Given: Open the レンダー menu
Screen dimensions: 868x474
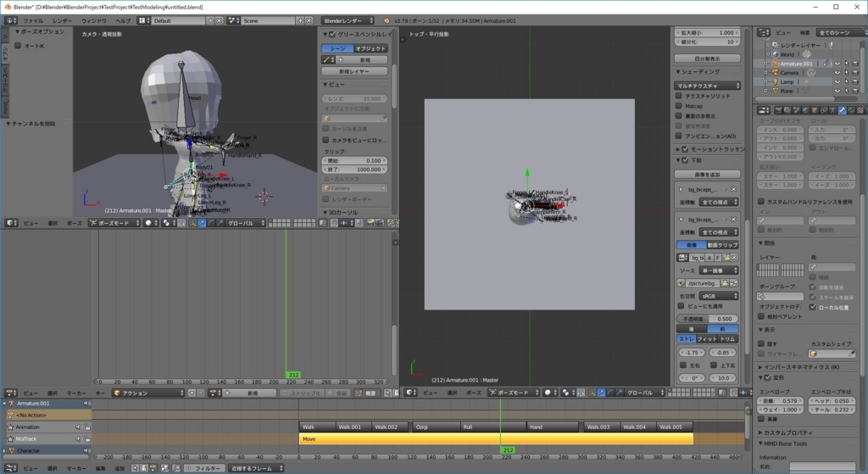Looking at the screenshot, I should [63, 20].
